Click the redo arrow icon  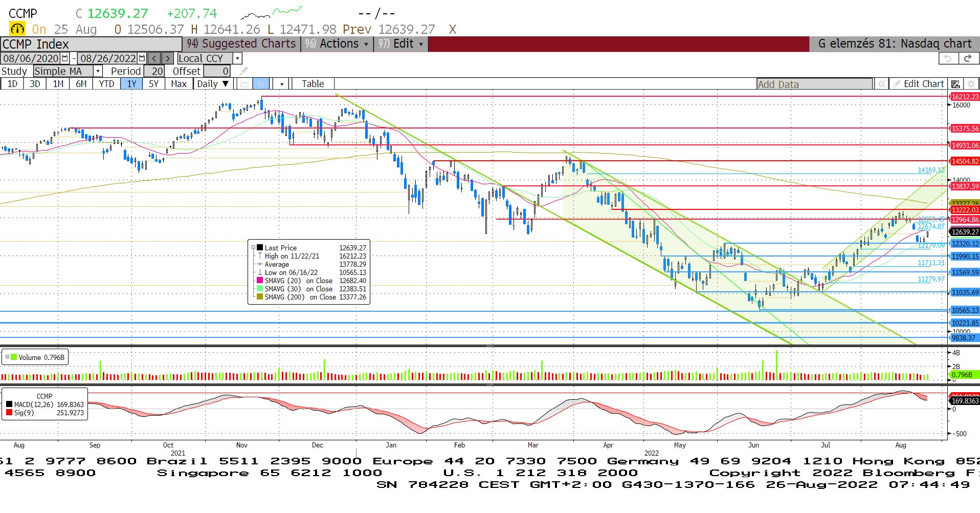pos(968,58)
